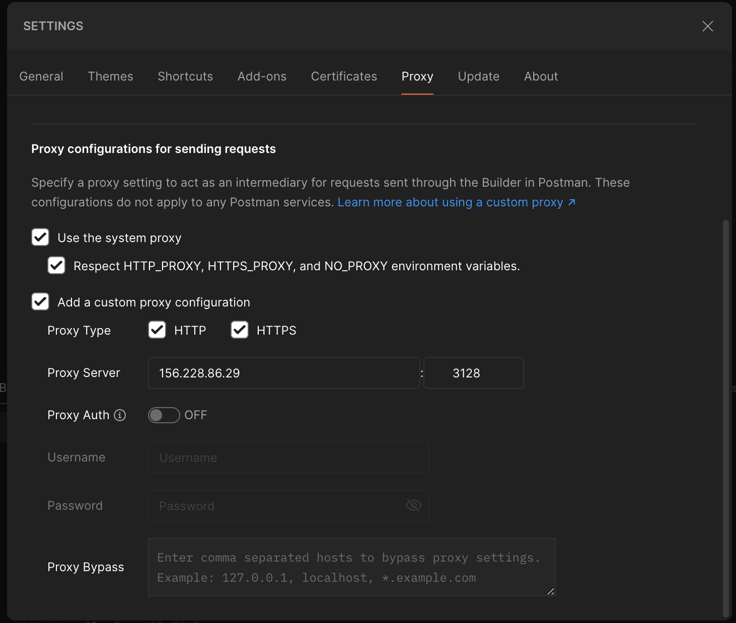The width and height of the screenshot is (736, 623).
Task: Uncheck Use the system proxy
Action: [x=40, y=238]
